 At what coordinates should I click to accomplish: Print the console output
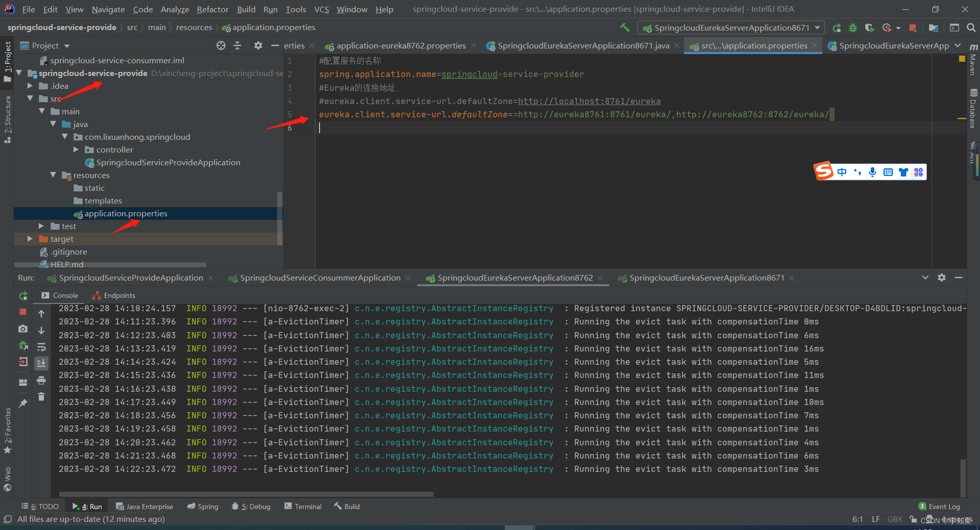[x=41, y=380]
